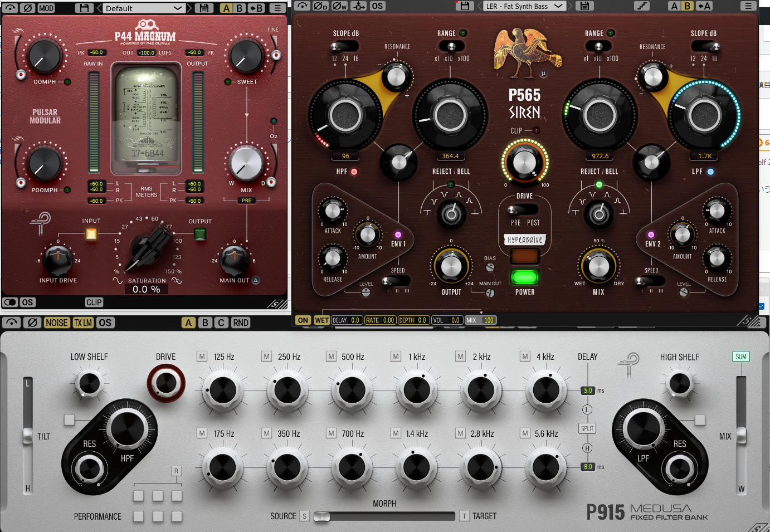The image size is (770, 532).
Task: Click the morph TARGET T button
Action: pyautogui.click(x=464, y=516)
